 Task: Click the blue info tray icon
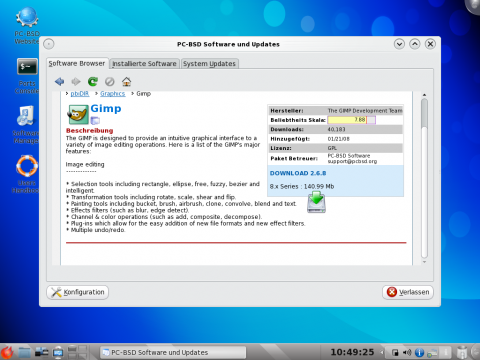click(x=419, y=352)
